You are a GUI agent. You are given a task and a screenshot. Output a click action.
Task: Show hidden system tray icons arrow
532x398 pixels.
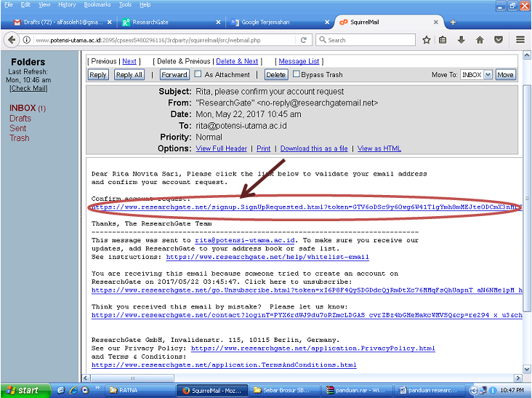click(474, 391)
